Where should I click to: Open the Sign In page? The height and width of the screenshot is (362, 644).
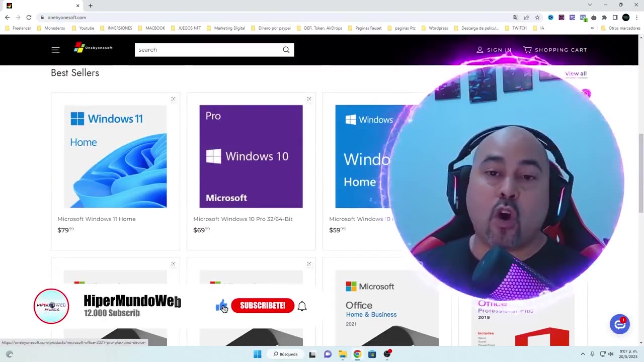point(494,50)
